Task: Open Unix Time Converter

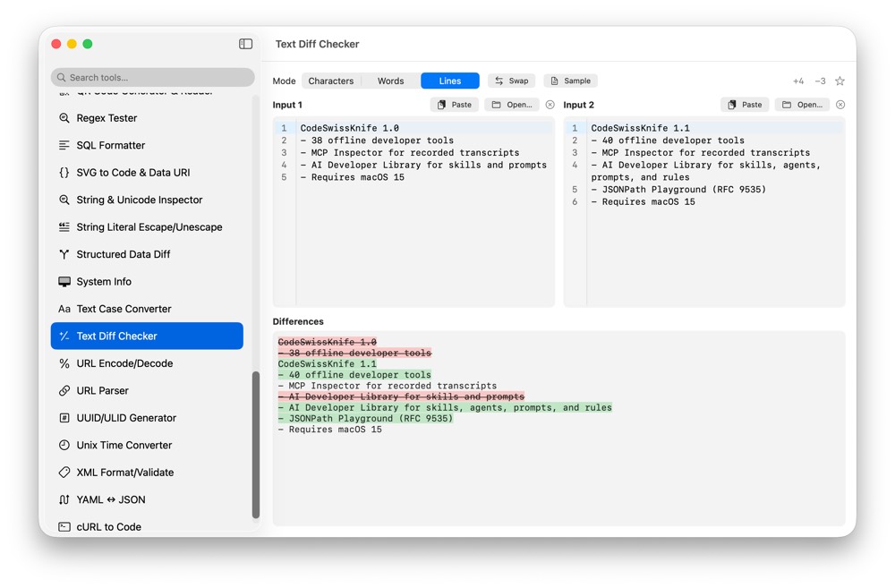Action: [147, 446]
